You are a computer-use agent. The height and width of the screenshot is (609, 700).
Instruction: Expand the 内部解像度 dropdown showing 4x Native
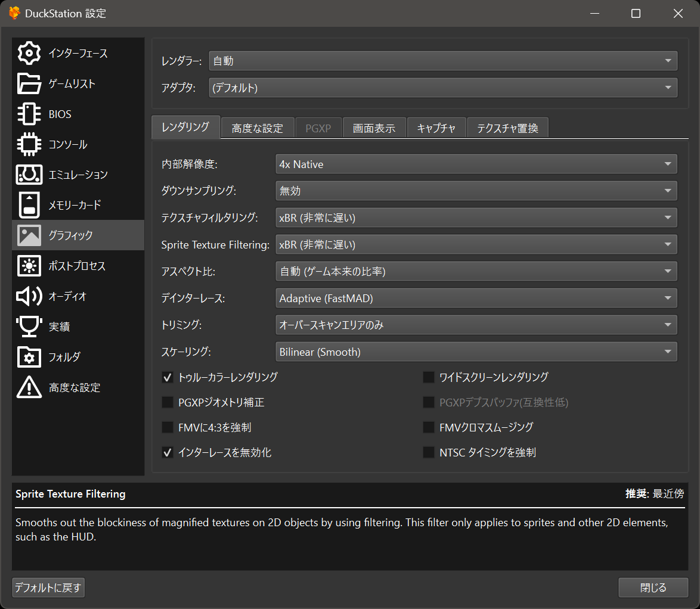(x=476, y=164)
